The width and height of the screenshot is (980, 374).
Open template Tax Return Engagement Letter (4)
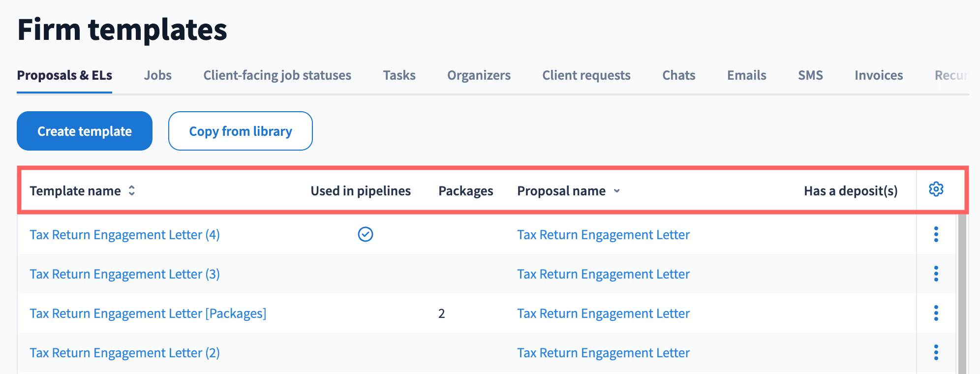point(124,235)
